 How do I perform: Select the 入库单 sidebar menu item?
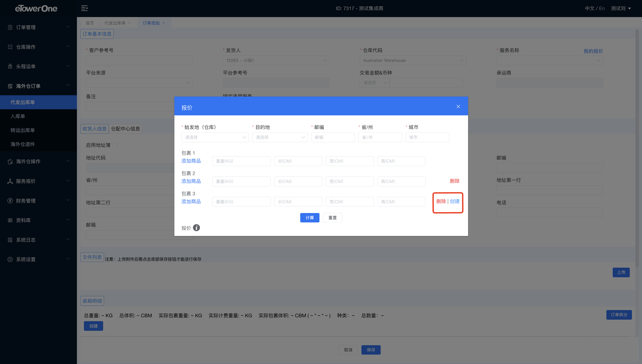pos(18,116)
